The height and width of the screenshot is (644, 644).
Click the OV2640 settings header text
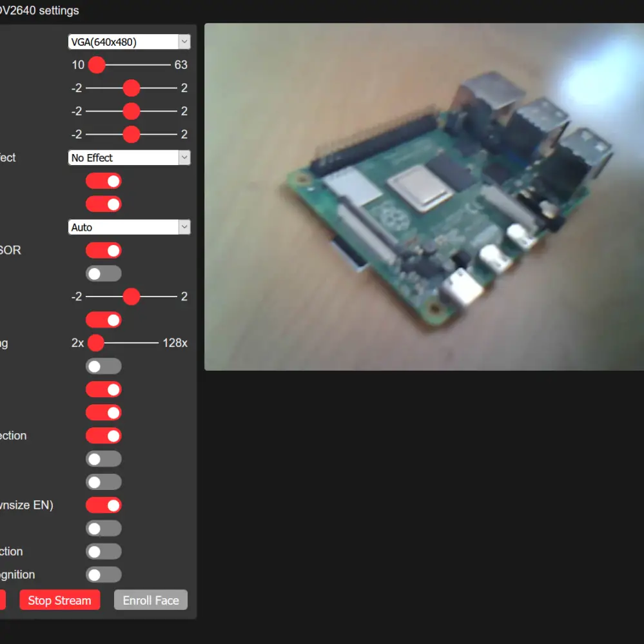point(39,10)
